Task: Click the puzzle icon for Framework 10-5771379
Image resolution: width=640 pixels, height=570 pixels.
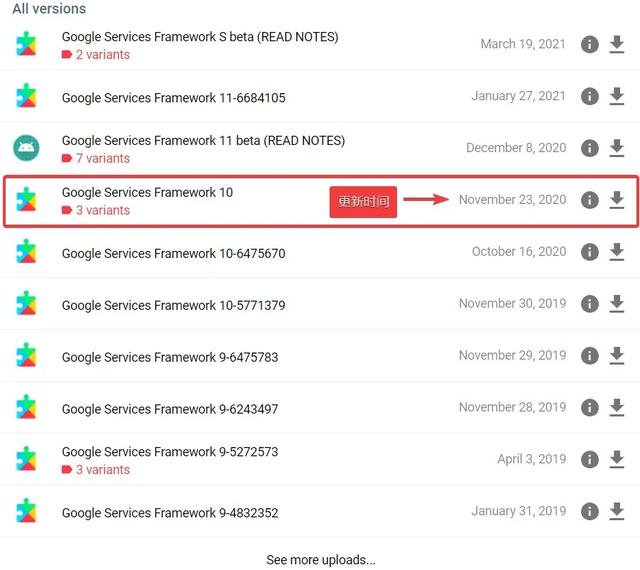Action: coord(26,303)
